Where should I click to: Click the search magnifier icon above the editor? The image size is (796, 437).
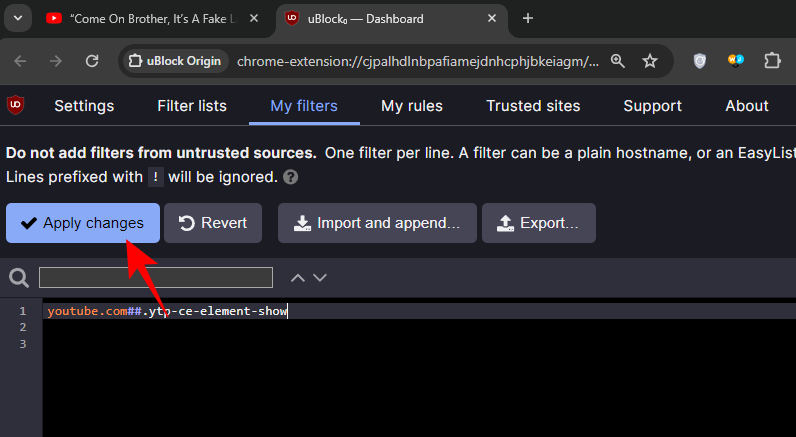point(19,278)
